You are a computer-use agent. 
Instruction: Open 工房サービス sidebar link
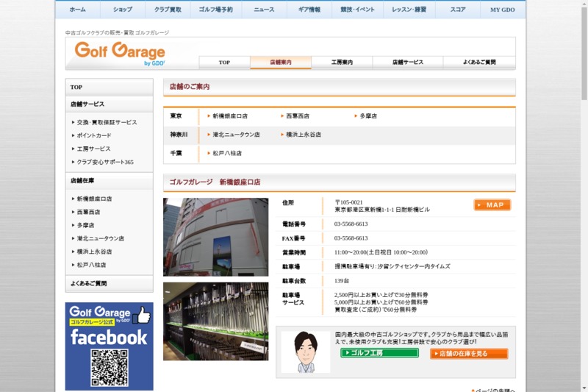click(93, 149)
